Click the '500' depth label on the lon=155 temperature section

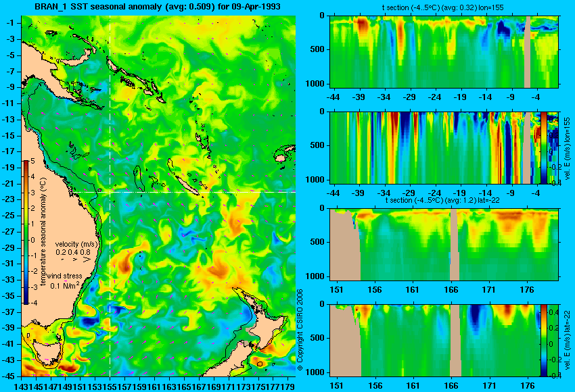pyautogui.click(x=317, y=49)
